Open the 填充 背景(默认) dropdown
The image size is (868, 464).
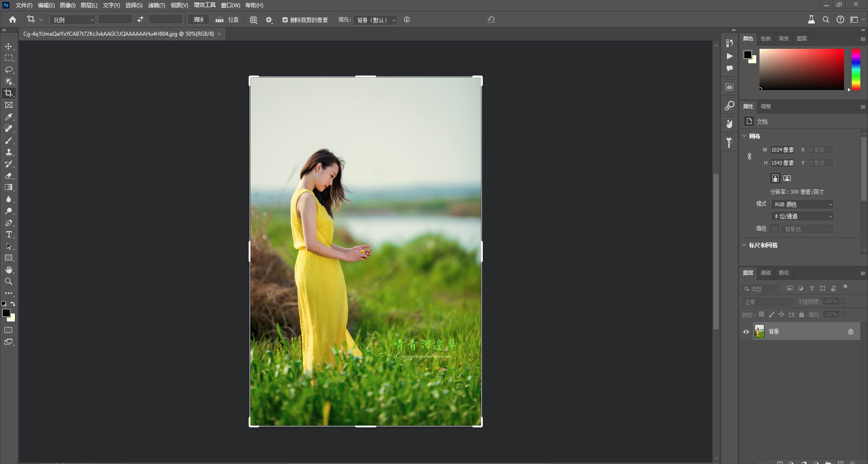tap(375, 20)
